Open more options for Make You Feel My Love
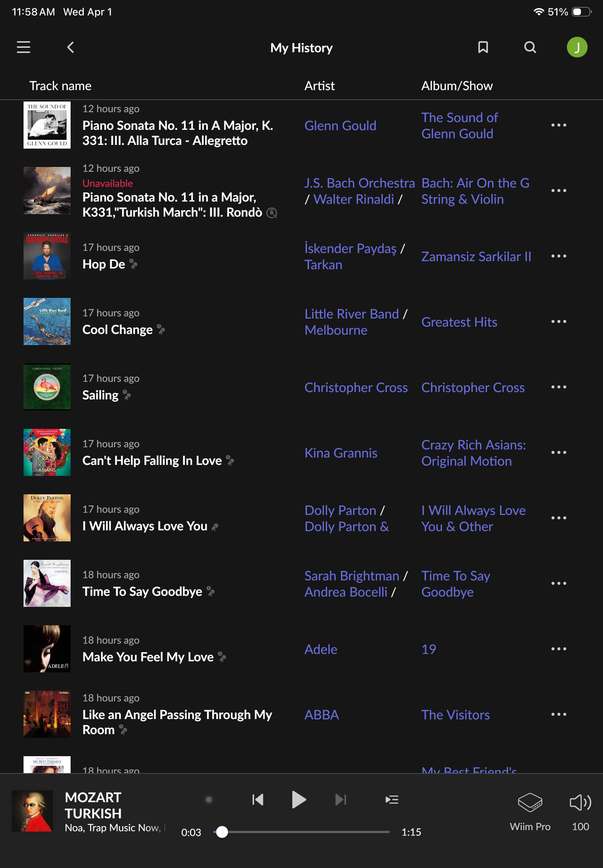Viewport: 603px width, 868px height. pos(559,649)
